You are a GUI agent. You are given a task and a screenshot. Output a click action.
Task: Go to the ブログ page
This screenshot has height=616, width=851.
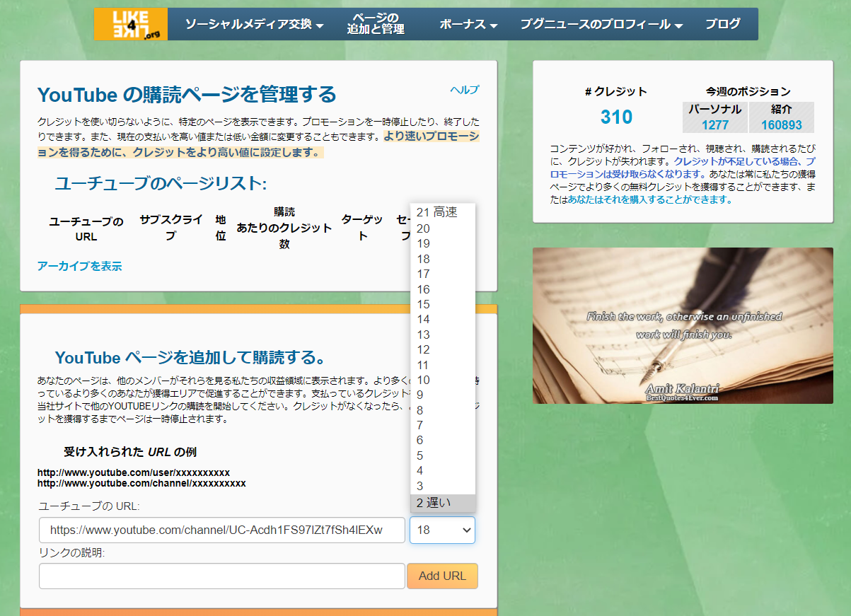(723, 24)
